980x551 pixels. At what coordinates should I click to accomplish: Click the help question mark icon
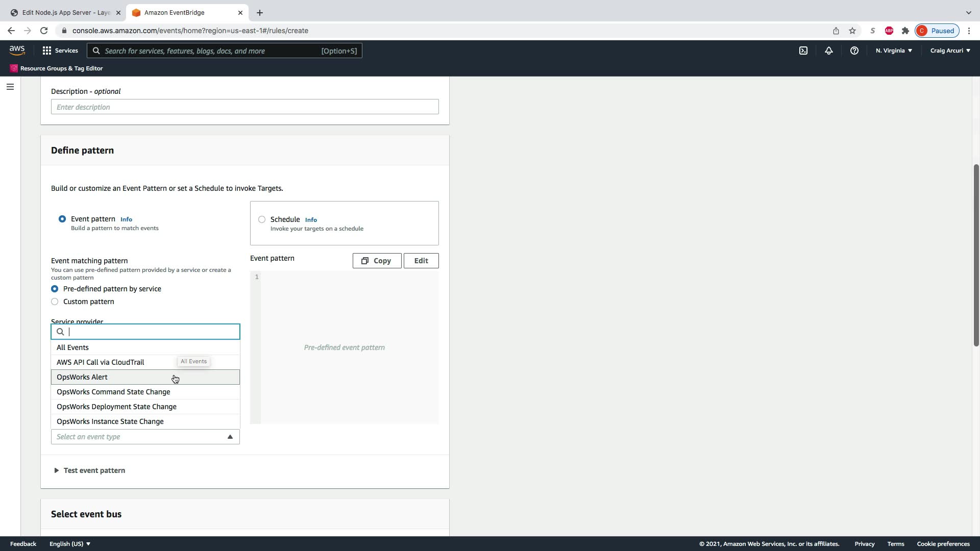[854, 51]
